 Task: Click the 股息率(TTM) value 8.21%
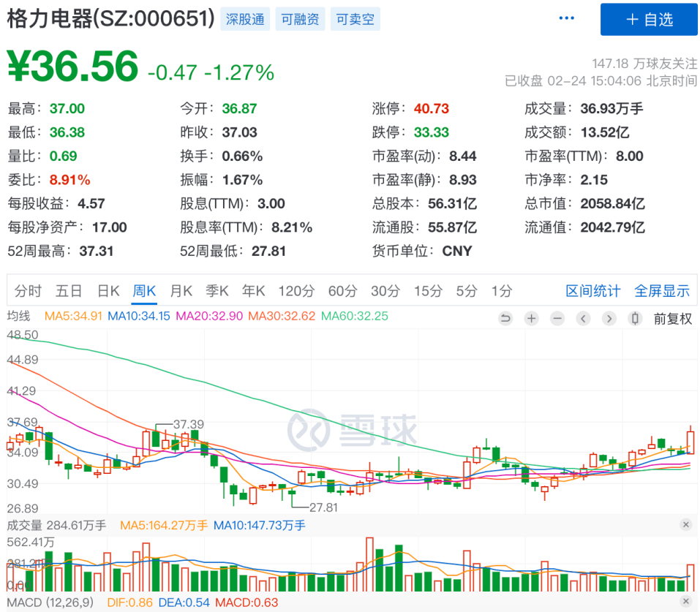tap(292, 227)
